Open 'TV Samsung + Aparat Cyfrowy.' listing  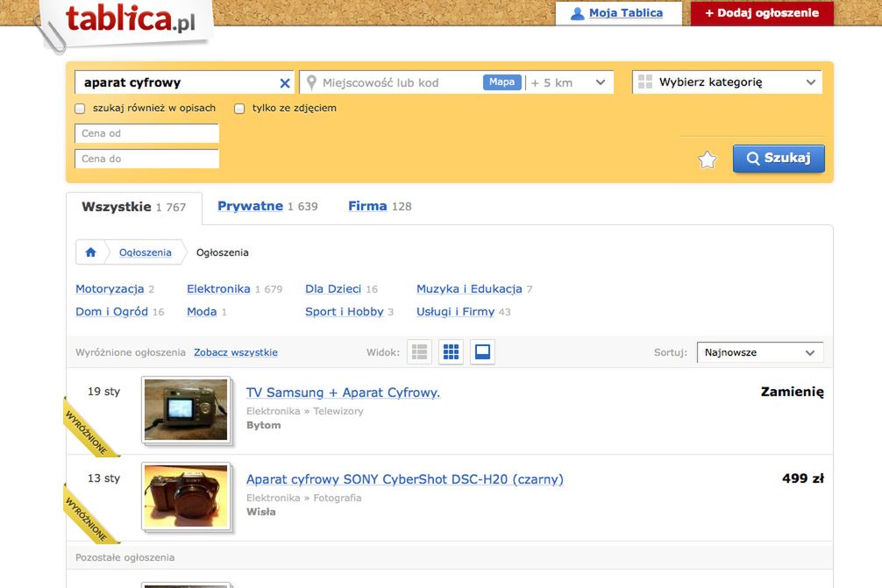(343, 393)
